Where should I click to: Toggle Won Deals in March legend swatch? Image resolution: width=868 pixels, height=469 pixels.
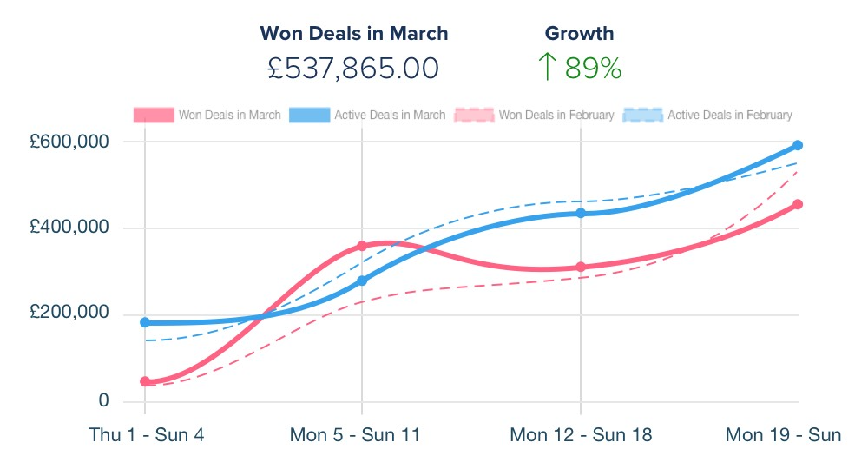click(x=154, y=115)
